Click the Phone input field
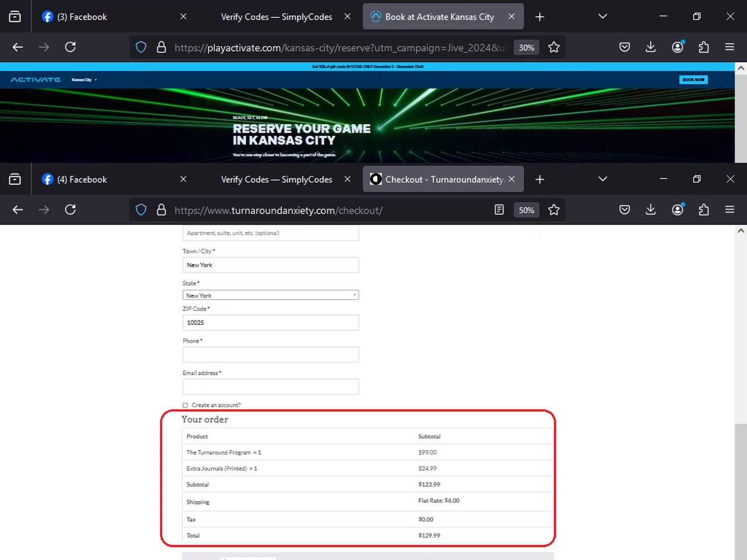This screenshot has width=747, height=560. click(x=270, y=354)
